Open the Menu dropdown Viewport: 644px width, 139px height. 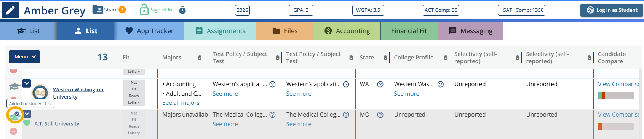pyautogui.click(x=24, y=57)
